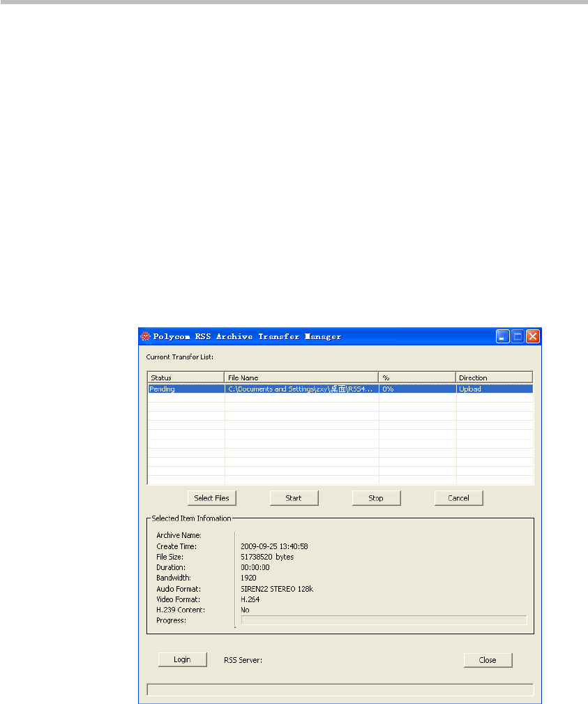
Task: Click the bandwidth value 1920
Action: point(248,578)
